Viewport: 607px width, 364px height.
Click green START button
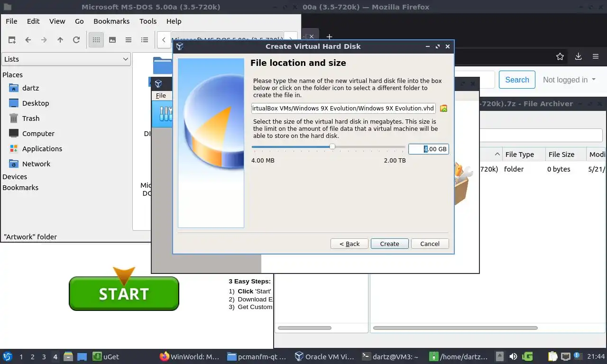click(x=124, y=293)
